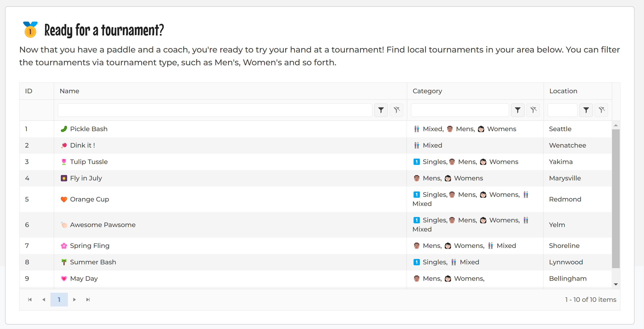The width and height of the screenshot is (644, 329).
Task: Click the grid scrollbar down arrow
Action: (616, 284)
